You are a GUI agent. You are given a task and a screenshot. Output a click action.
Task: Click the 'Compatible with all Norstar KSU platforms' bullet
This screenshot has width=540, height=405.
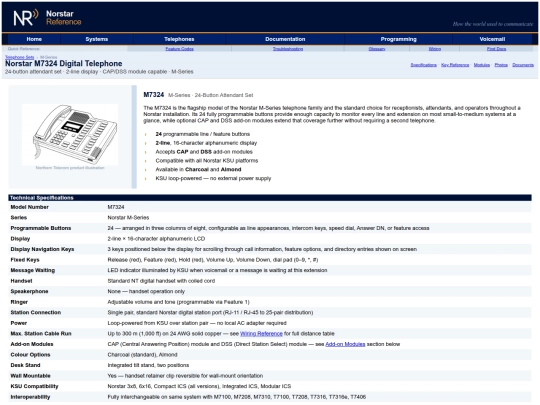pos(207,161)
